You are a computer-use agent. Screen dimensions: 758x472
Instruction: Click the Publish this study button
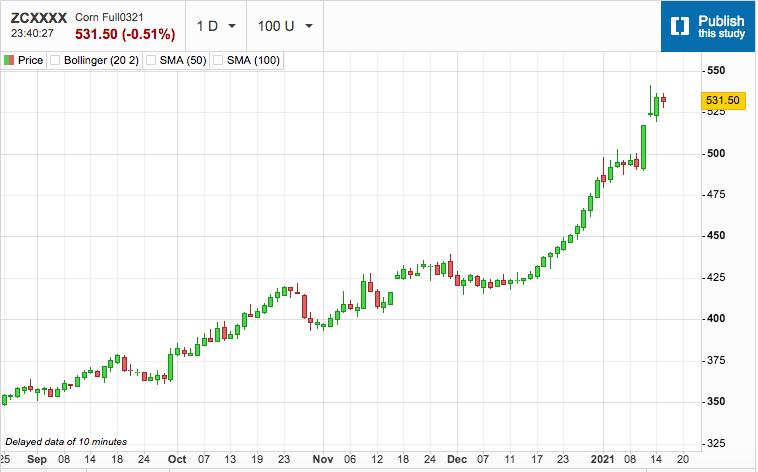(708, 26)
